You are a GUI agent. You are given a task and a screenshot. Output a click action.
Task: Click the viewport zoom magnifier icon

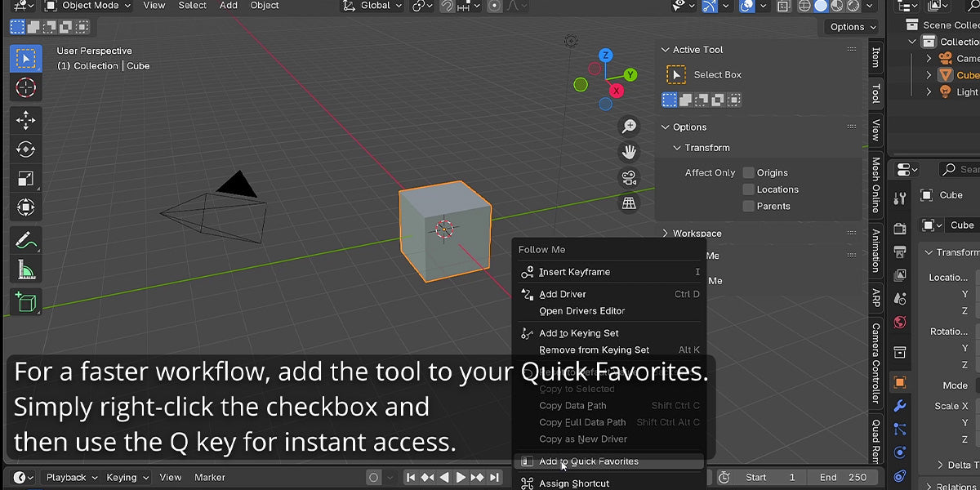(629, 127)
